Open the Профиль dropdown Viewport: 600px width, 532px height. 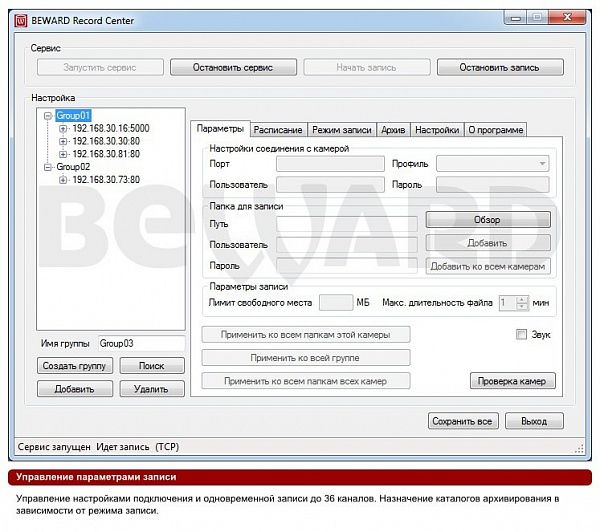tap(493, 164)
